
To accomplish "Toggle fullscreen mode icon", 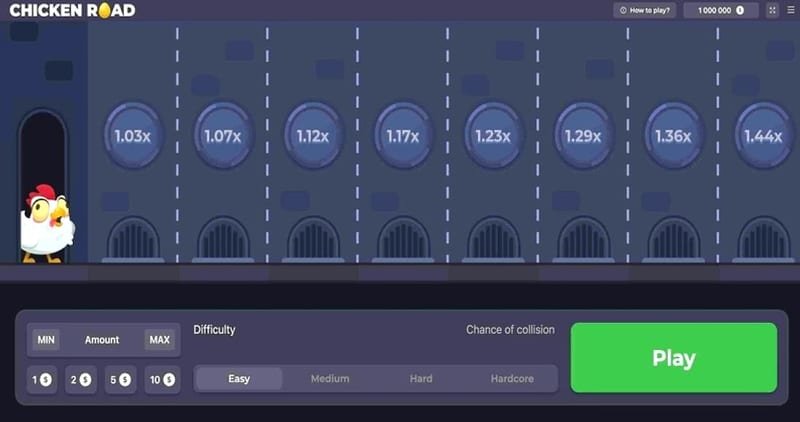I will point(772,10).
